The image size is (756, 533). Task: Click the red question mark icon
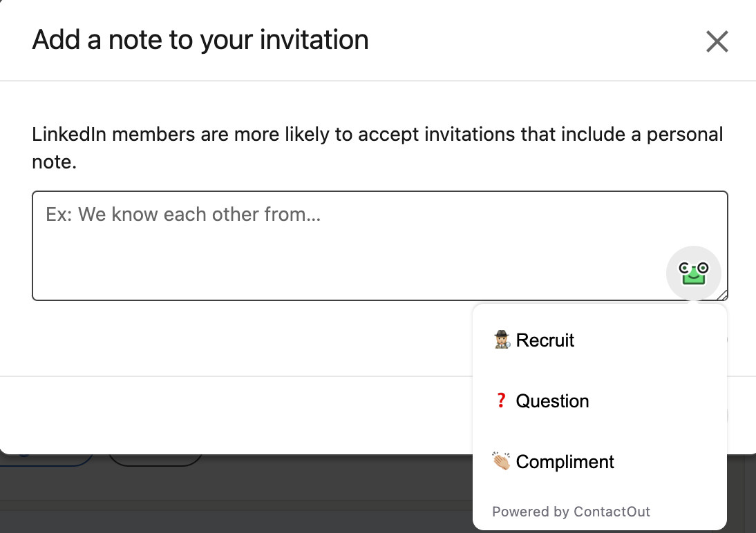click(502, 400)
